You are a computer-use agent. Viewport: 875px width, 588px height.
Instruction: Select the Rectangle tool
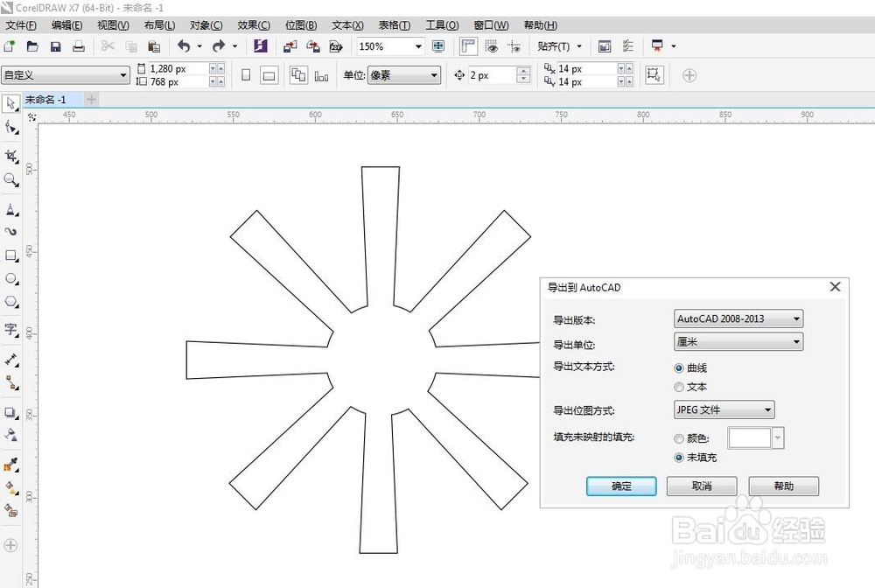coord(11,256)
